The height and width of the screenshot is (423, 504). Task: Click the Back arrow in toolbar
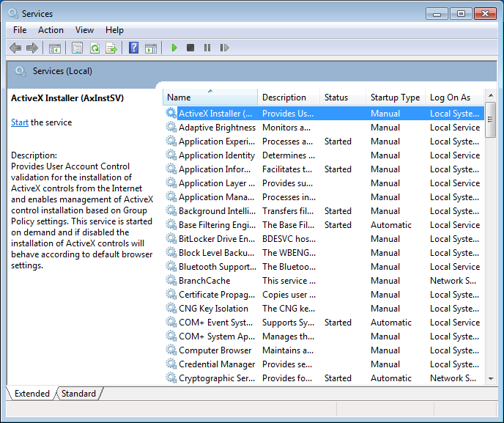click(15, 48)
